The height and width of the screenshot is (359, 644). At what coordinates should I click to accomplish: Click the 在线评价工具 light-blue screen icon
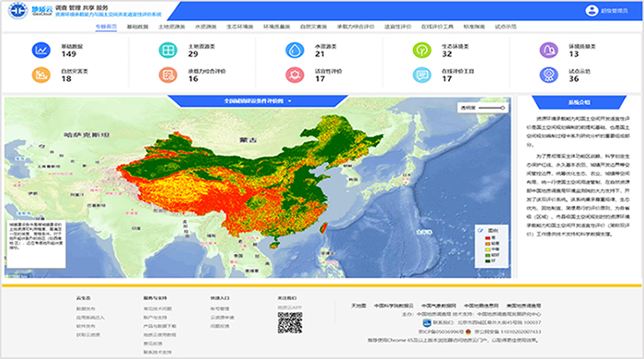[421, 75]
